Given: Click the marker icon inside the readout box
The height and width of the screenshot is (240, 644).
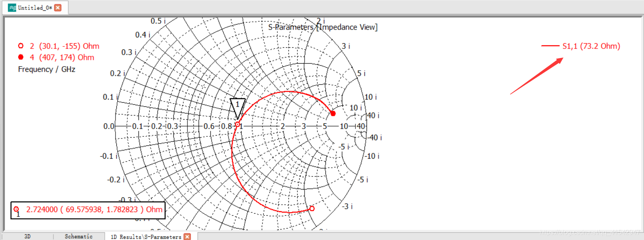Looking at the screenshot, I should point(16,209).
